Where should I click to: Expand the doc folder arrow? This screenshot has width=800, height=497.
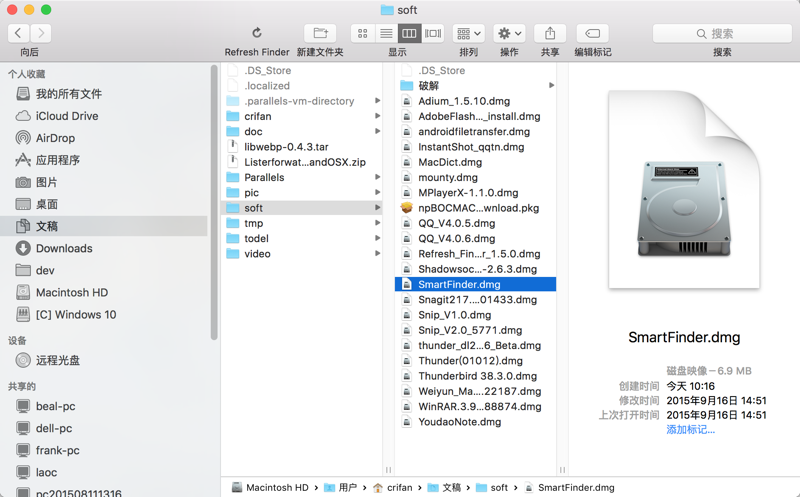point(378,131)
